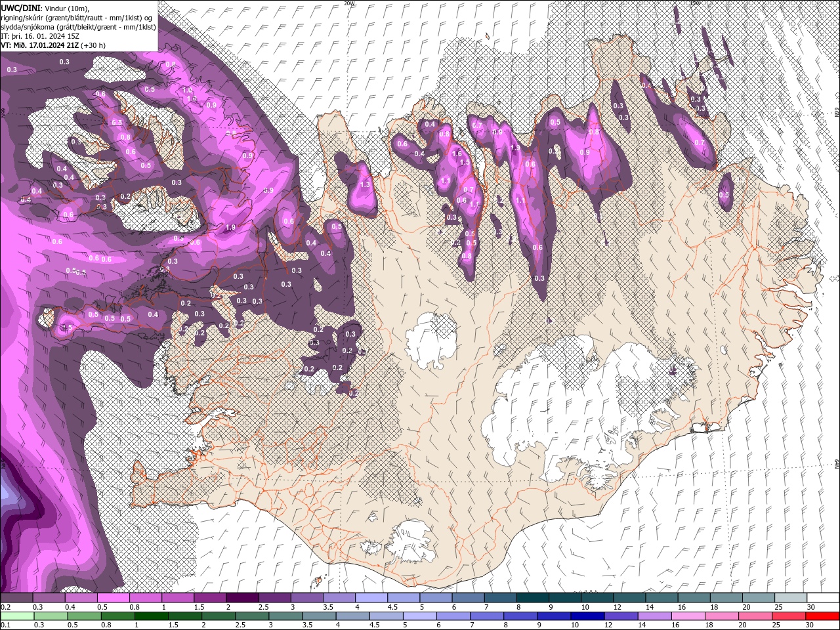Click the 15W longitude label
The height and width of the screenshot is (630, 840).
click(696, 3)
